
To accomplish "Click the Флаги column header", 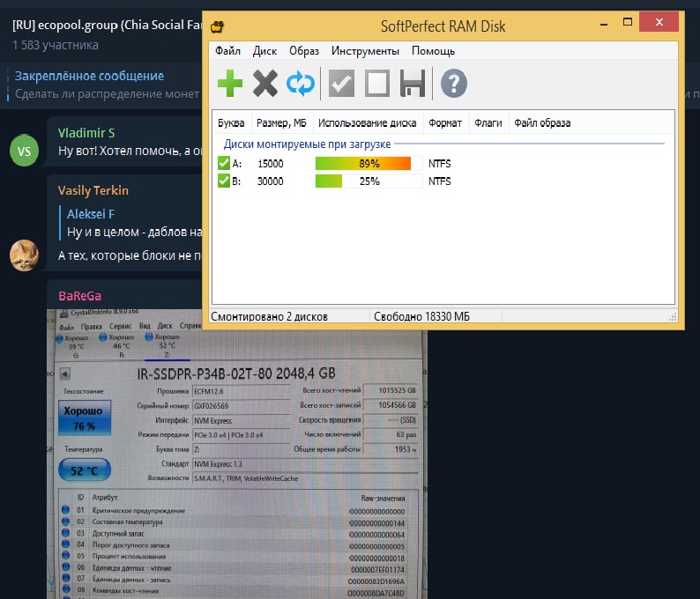I will (x=488, y=122).
